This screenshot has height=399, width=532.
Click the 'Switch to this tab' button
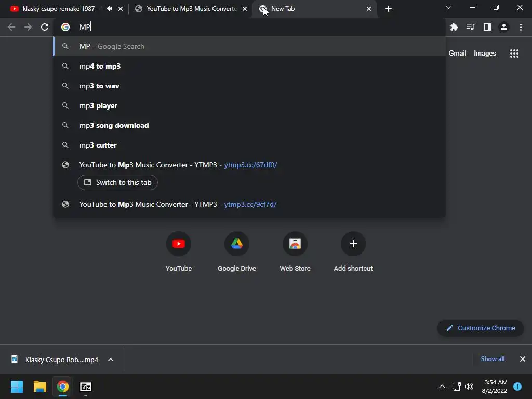117,182
